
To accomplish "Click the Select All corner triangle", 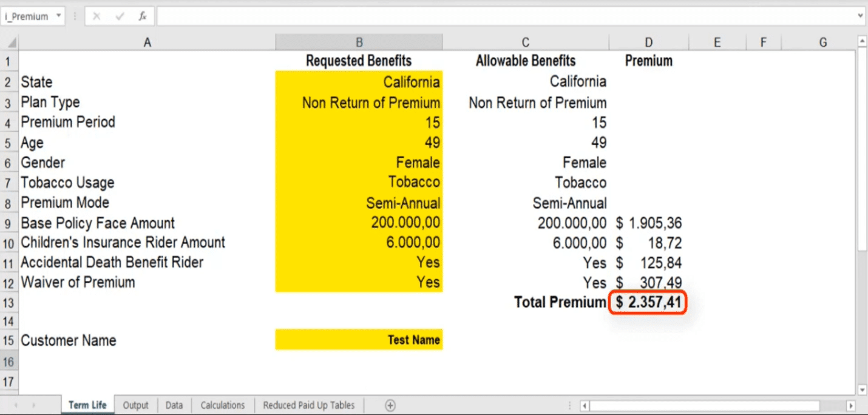I will click(x=10, y=43).
